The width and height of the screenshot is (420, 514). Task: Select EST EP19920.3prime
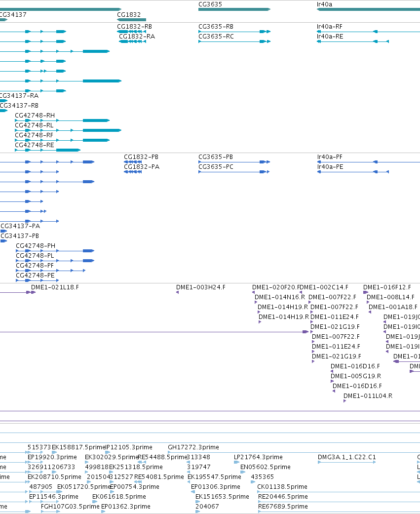[x=52, y=457]
